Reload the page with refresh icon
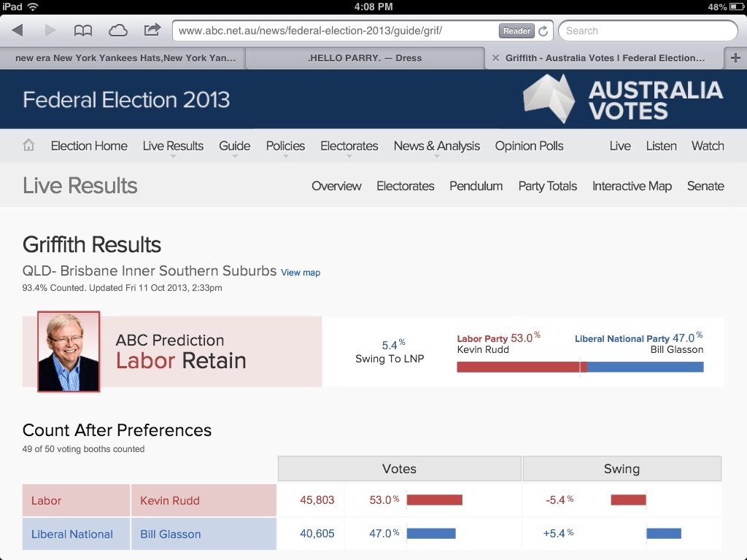 (x=543, y=31)
